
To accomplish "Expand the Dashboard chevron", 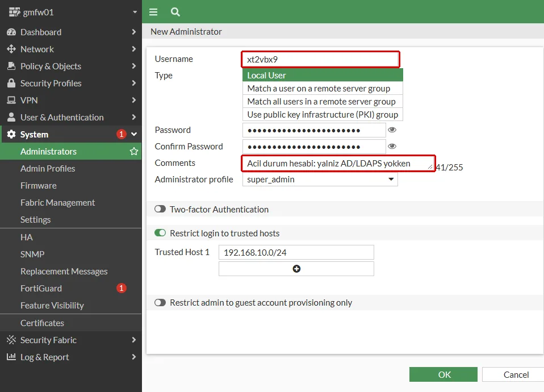I will pos(134,32).
